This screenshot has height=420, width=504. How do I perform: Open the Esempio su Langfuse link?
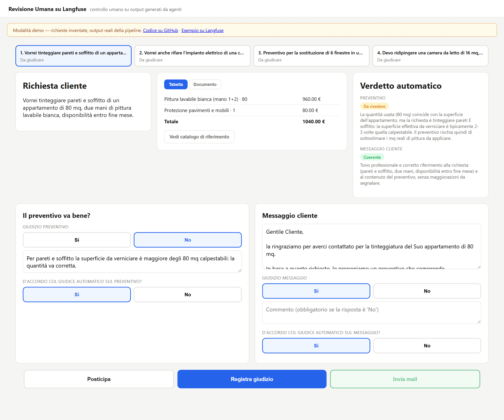(x=202, y=30)
